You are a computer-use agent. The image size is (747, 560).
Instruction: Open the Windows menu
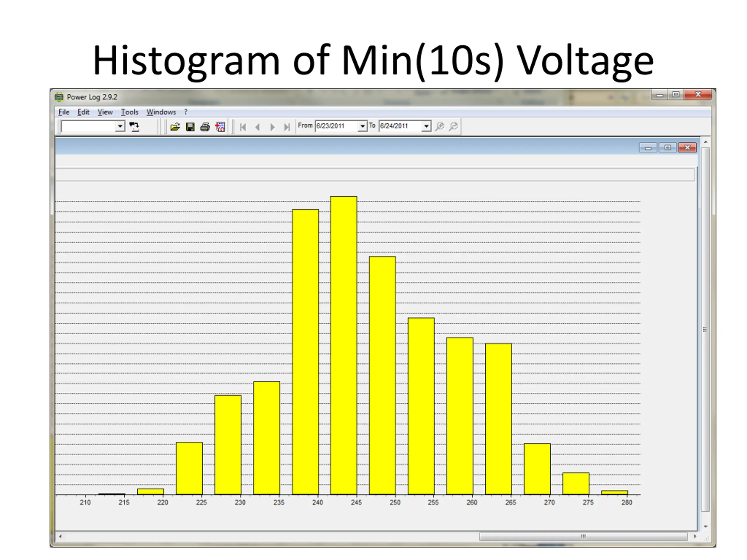tap(161, 112)
